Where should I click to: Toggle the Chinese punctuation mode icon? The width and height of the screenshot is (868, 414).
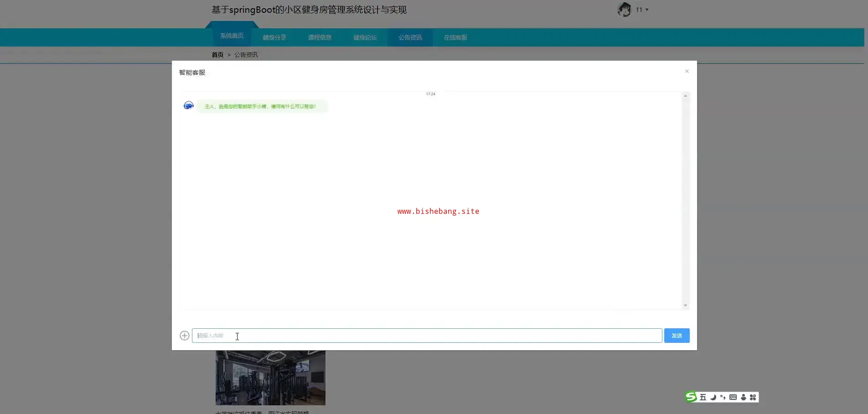click(723, 397)
